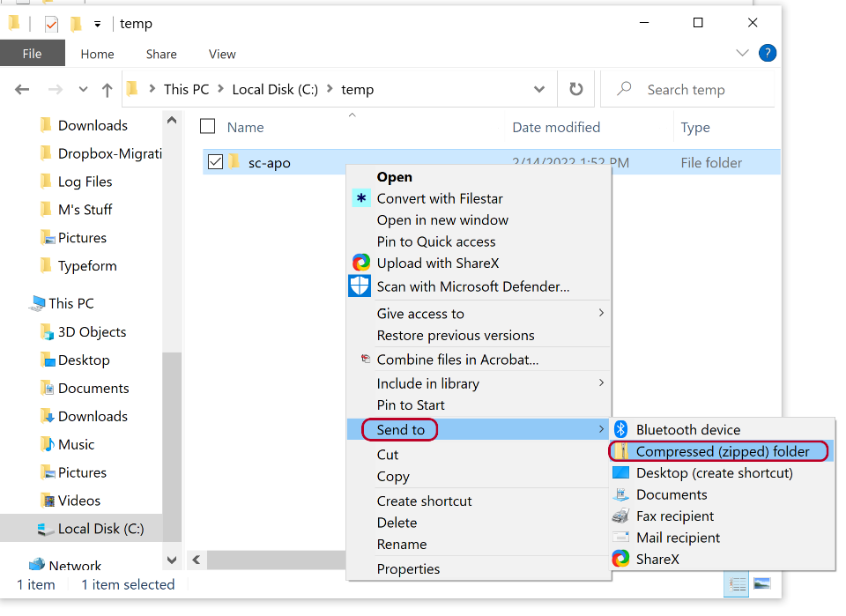Screen dimensions: 846x616
Task: Open the View ribbon tab
Action: pyautogui.click(x=222, y=54)
